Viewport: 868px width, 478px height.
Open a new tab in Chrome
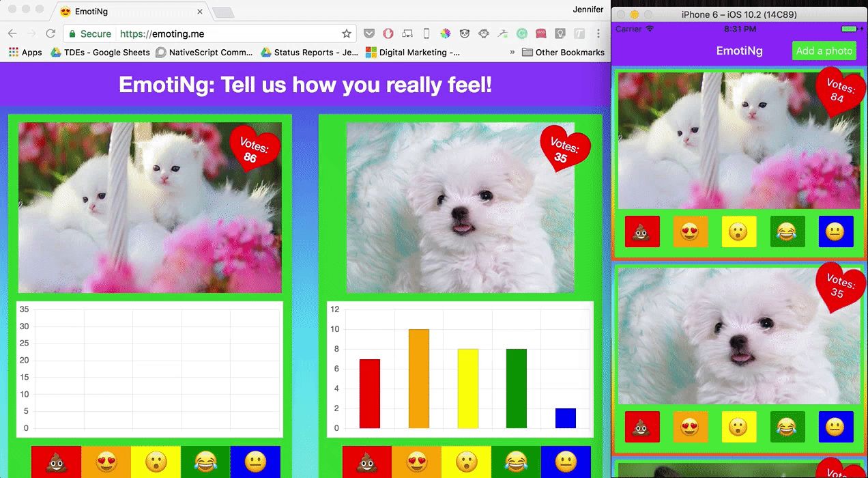tap(223, 12)
